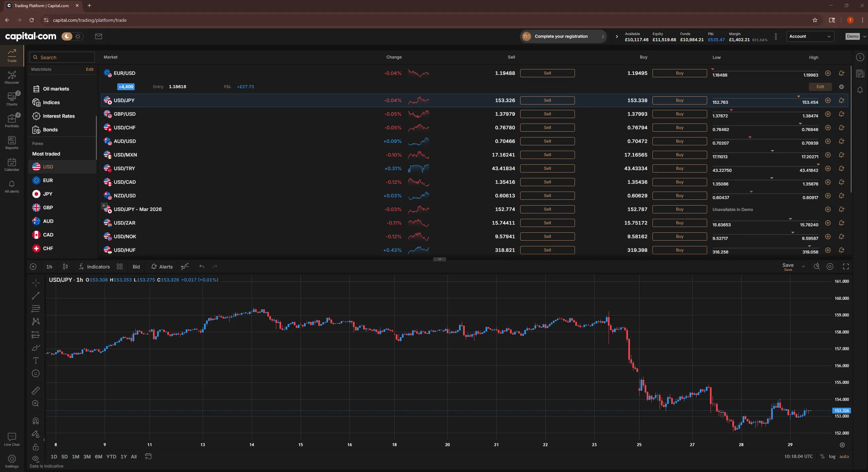Select the trend line drawing tool
Viewport: 868px width, 472px height.
[x=36, y=296]
